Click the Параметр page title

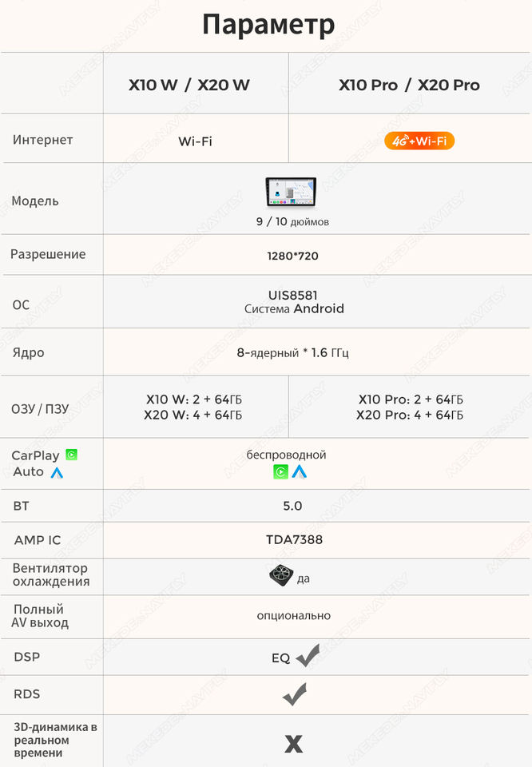coord(268,25)
